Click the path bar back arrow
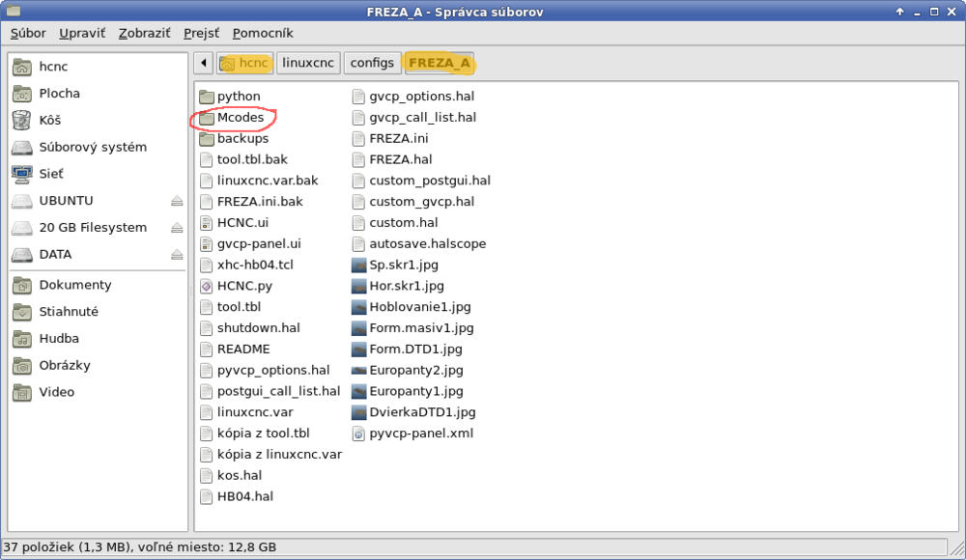Screen dimensions: 966x560 (x=203, y=63)
